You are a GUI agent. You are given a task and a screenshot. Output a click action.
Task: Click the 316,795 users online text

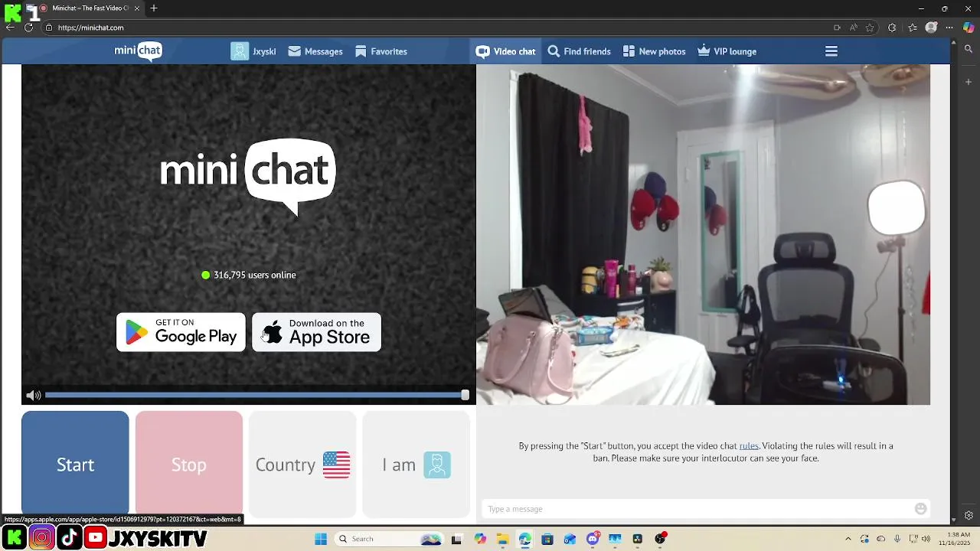[254, 275]
